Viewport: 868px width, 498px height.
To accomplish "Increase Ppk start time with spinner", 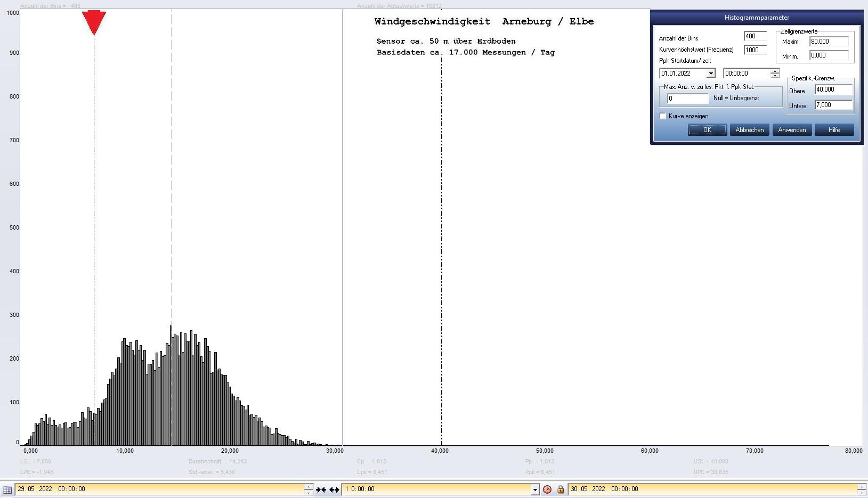I will [775, 71].
